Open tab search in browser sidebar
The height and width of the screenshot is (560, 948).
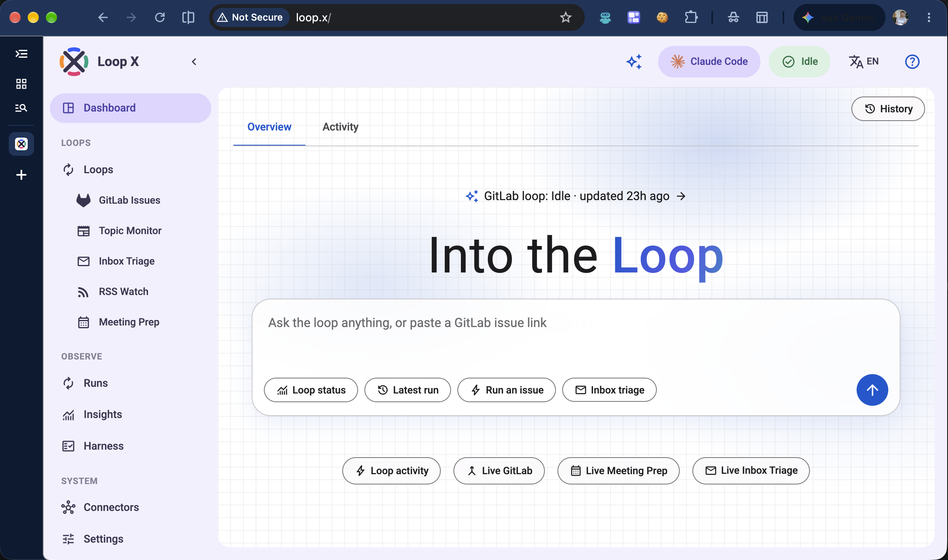[x=21, y=108]
